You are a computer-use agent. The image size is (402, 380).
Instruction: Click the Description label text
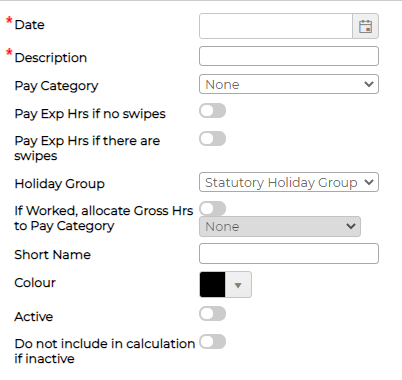click(x=51, y=58)
